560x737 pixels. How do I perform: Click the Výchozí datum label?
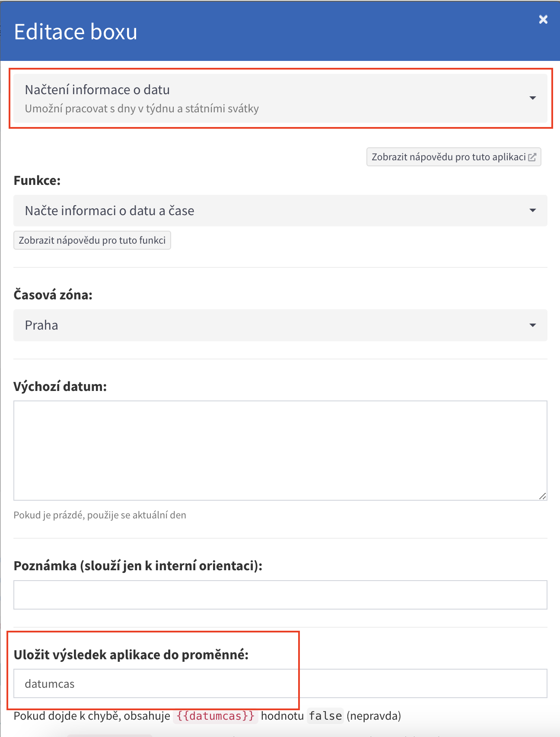point(60,386)
